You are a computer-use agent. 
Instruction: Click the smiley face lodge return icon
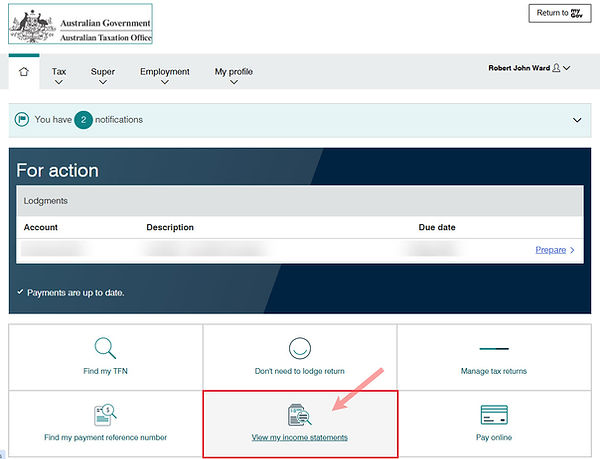[x=300, y=348]
